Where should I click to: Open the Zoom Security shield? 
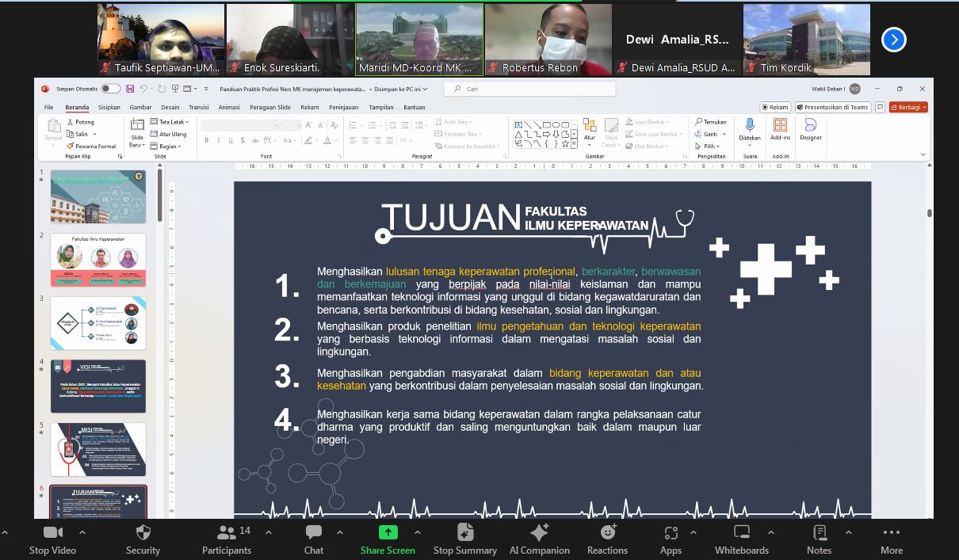pos(143,538)
